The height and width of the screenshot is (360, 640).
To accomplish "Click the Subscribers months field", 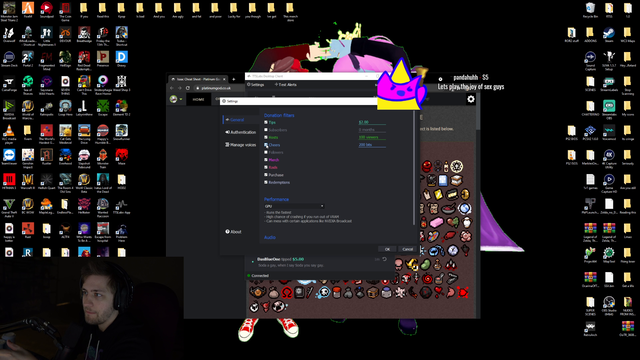I will (372, 130).
